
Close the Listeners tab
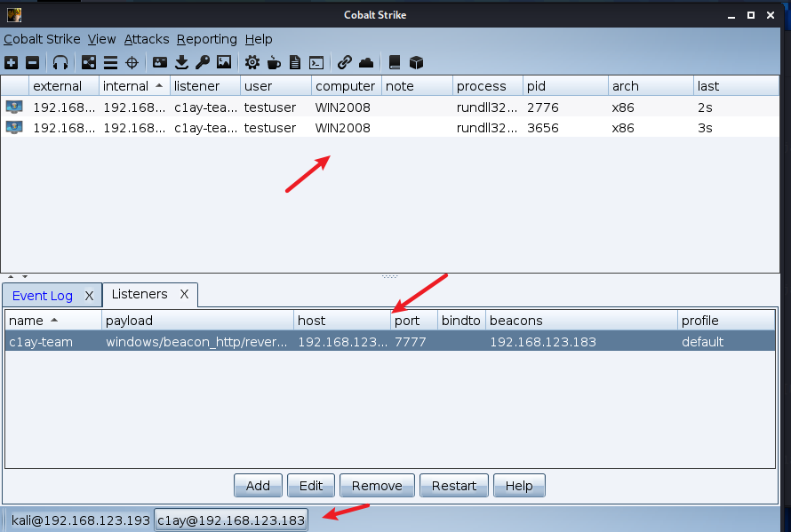click(x=185, y=294)
